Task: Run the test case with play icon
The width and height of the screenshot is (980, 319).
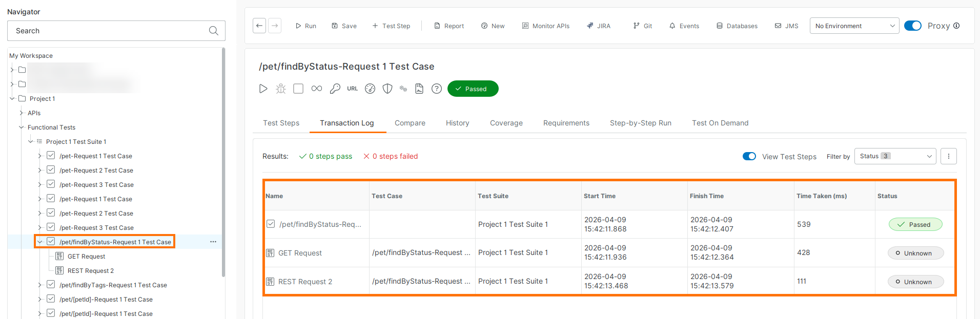Action: pos(263,89)
